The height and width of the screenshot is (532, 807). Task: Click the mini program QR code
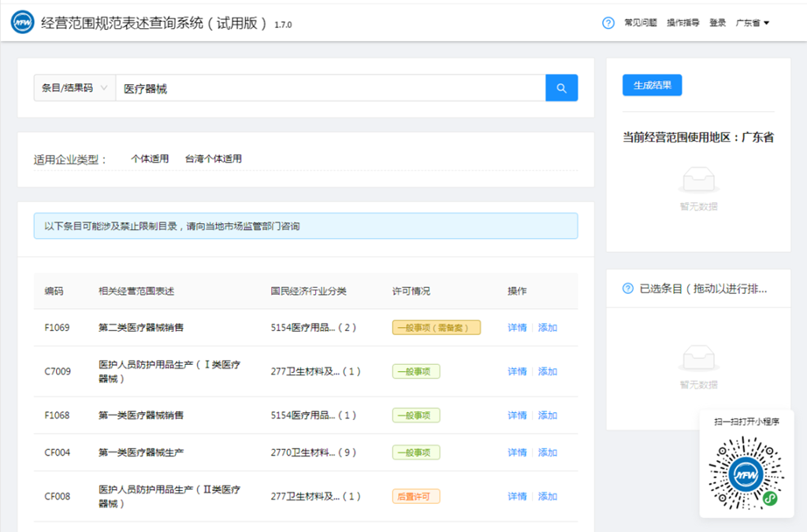(746, 474)
